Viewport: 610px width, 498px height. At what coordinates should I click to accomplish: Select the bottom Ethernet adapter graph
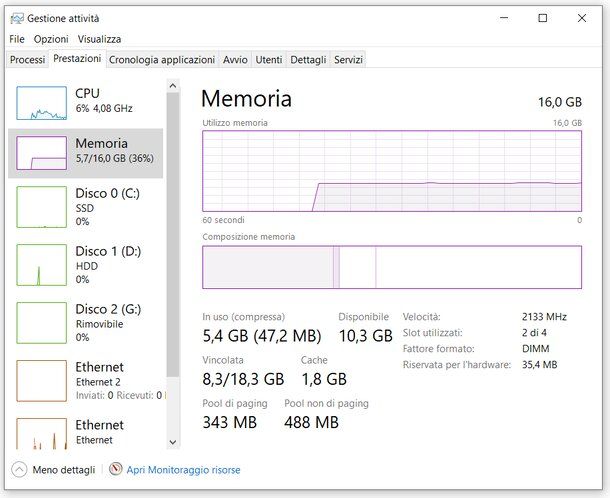41,434
